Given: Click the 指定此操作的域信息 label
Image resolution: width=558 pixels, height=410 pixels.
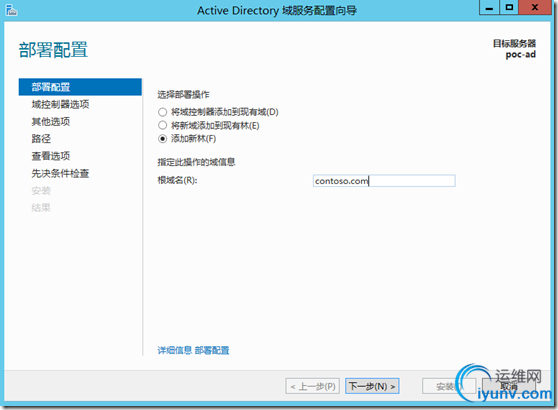Looking at the screenshot, I should pos(196,162).
